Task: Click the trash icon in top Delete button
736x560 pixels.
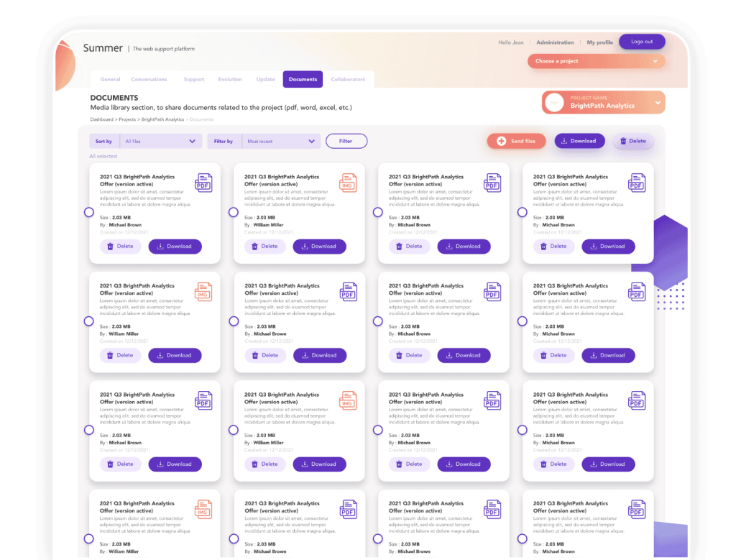Action: (623, 141)
